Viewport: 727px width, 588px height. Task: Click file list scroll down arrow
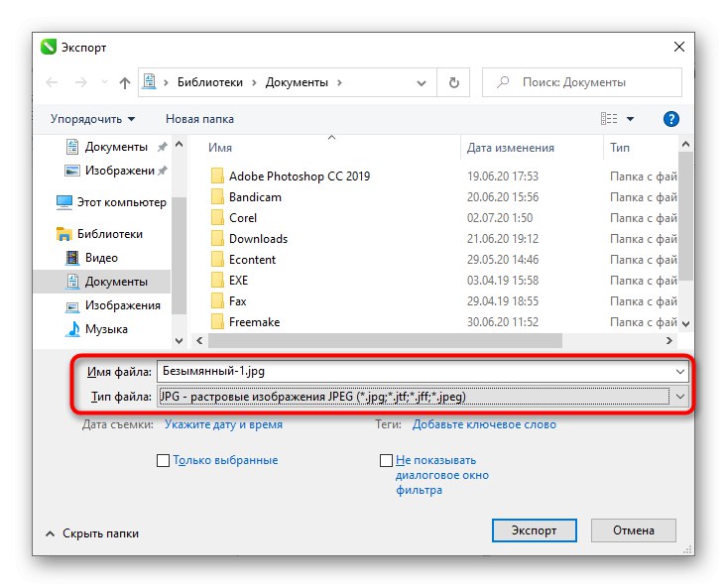[x=686, y=324]
